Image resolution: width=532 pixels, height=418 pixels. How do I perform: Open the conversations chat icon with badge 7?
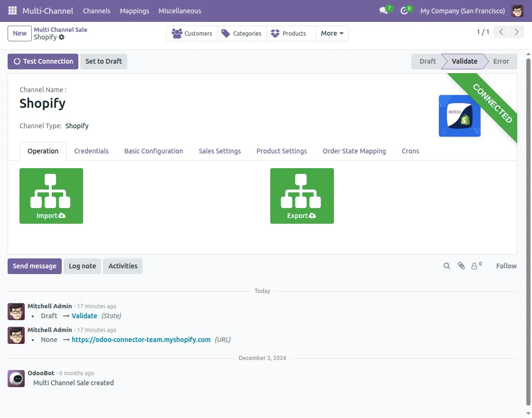(386, 10)
